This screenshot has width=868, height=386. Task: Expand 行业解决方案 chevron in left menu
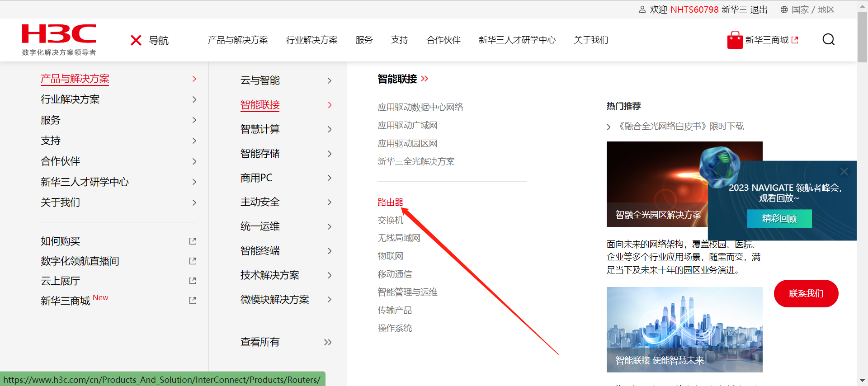pos(194,99)
